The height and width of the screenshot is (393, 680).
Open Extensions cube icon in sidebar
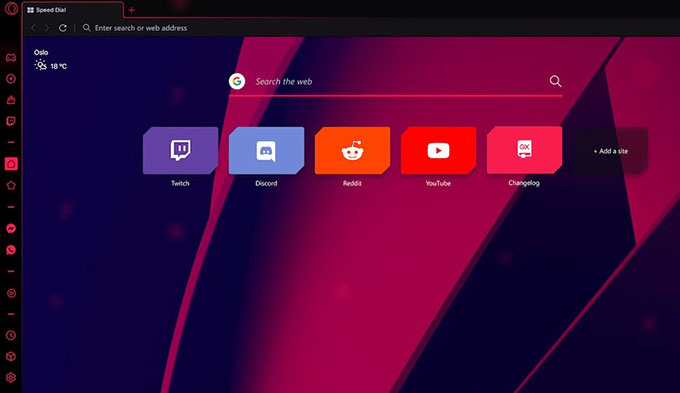click(11, 357)
